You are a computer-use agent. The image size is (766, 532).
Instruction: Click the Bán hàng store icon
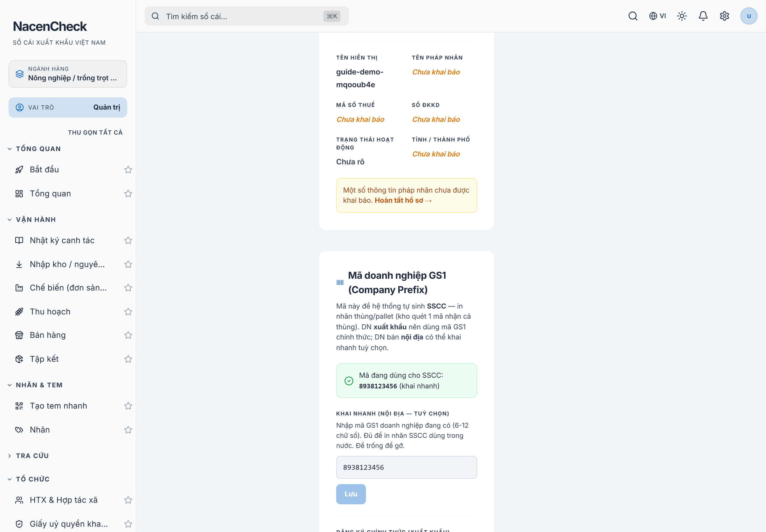point(19,335)
